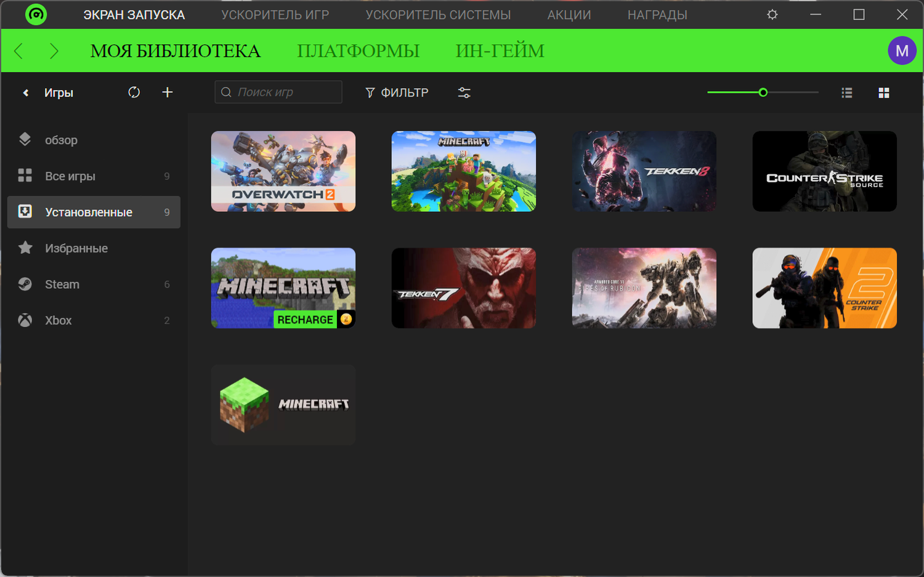Select ПЛАТФОРМЫ section
Screen dimensions: 924x577
pos(359,51)
